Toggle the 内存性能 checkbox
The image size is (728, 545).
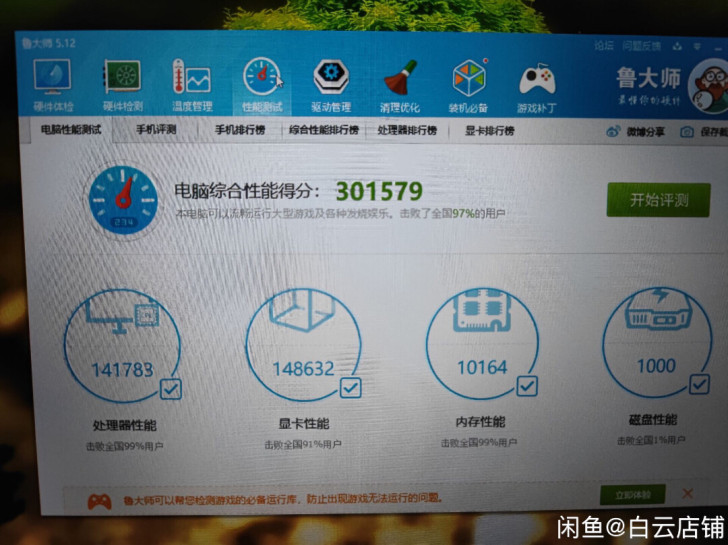click(x=527, y=385)
